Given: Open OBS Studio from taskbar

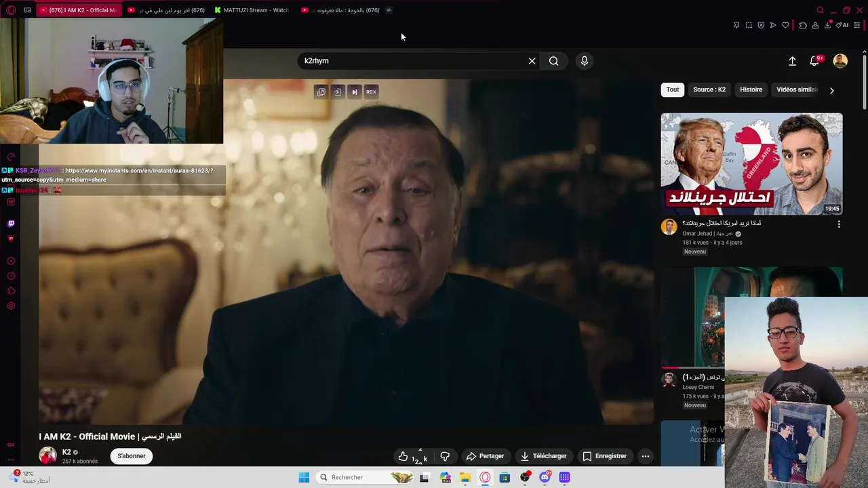Looking at the screenshot, I should [x=525, y=477].
